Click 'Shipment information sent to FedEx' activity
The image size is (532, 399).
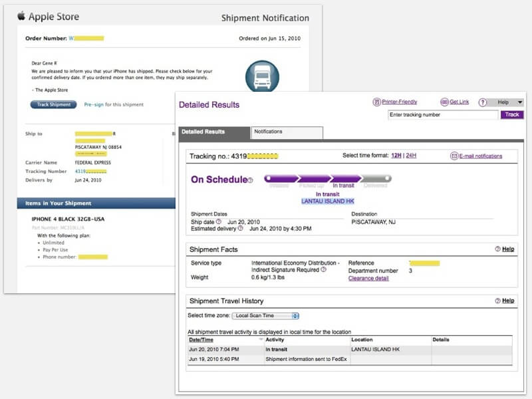tap(306, 359)
